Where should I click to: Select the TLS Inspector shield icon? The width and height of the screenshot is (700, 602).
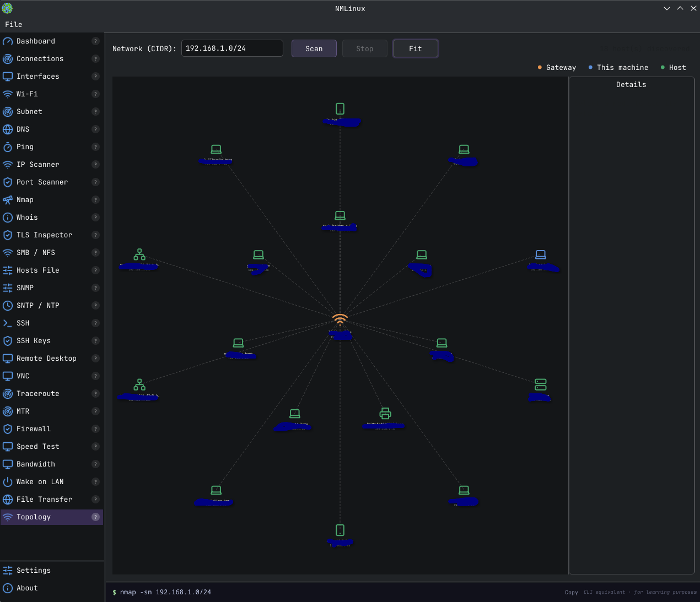(8, 235)
